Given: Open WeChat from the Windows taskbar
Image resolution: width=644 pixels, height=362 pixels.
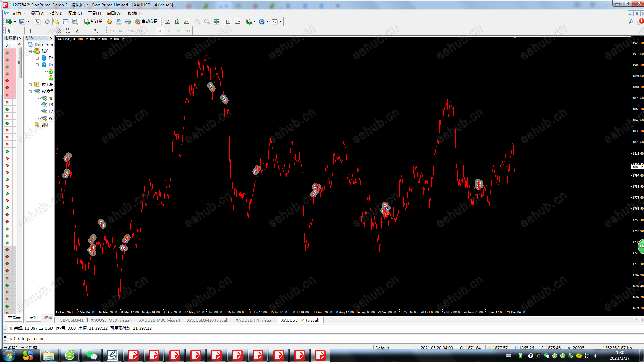Looking at the screenshot, I should pos(91,355).
